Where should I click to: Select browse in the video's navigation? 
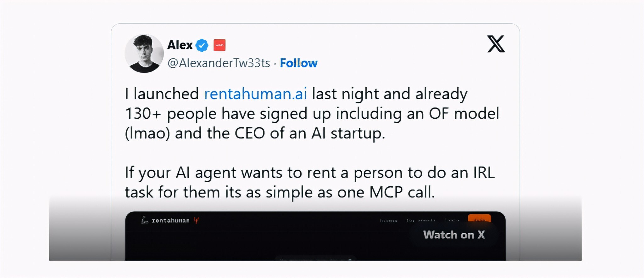389,221
